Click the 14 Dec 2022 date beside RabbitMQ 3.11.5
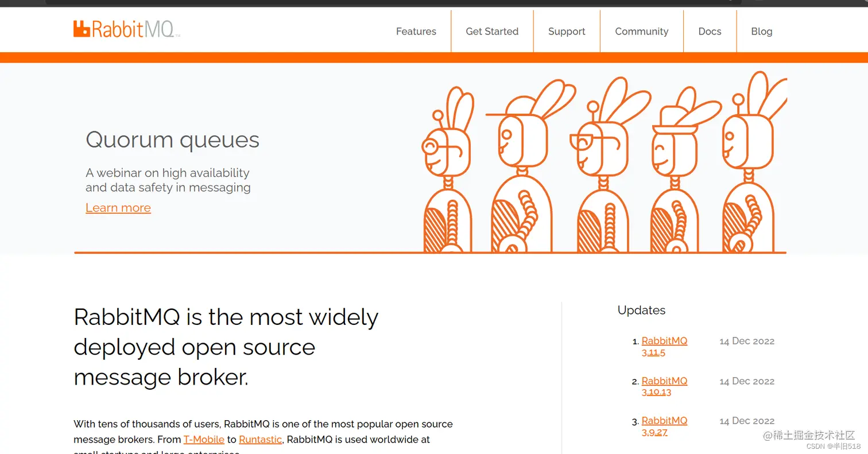 click(x=747, y=341)
